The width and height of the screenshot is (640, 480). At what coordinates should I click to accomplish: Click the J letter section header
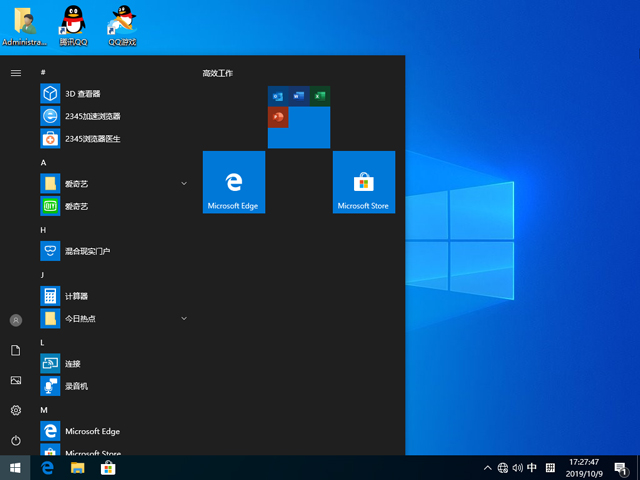(x=42, y=275)
